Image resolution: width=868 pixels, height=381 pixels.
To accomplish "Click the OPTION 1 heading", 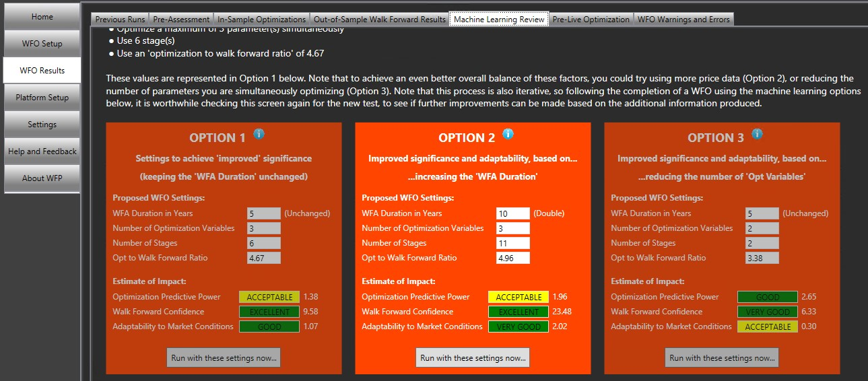I will (x=218, y=138).
